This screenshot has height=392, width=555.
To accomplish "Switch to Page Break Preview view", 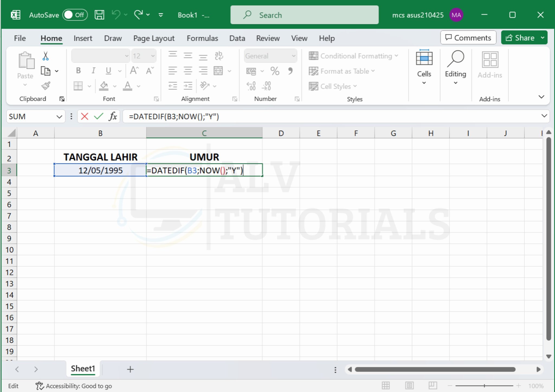I will [433, 385].
